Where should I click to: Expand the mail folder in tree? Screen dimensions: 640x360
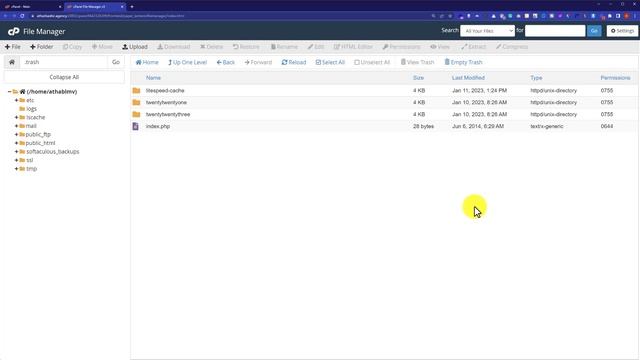pos(16,126)
